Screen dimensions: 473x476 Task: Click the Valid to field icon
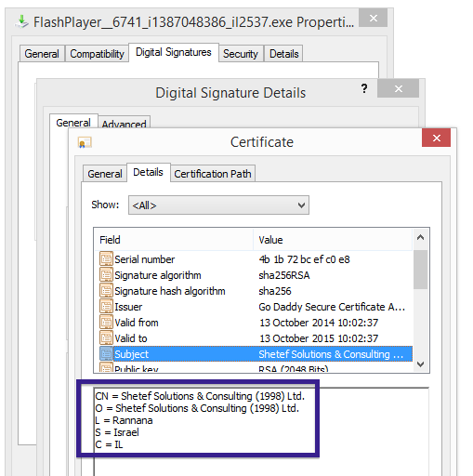click(x=106, y=338)
